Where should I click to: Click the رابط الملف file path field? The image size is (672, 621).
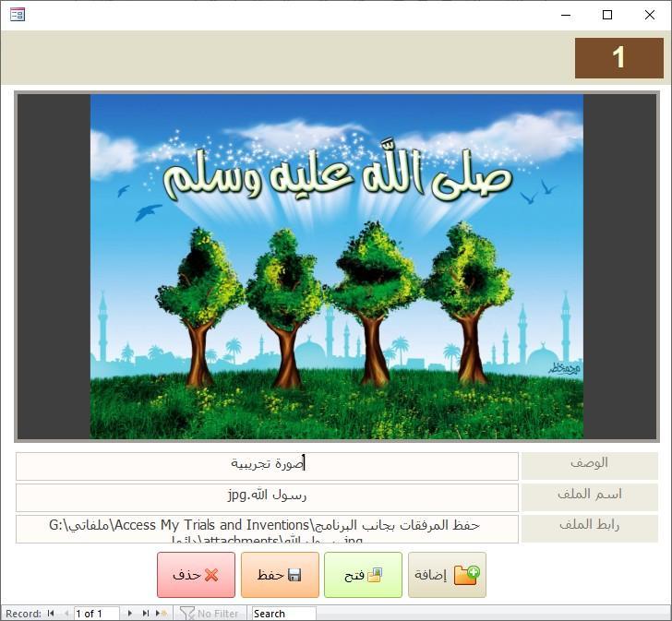[x=267, y=529]
